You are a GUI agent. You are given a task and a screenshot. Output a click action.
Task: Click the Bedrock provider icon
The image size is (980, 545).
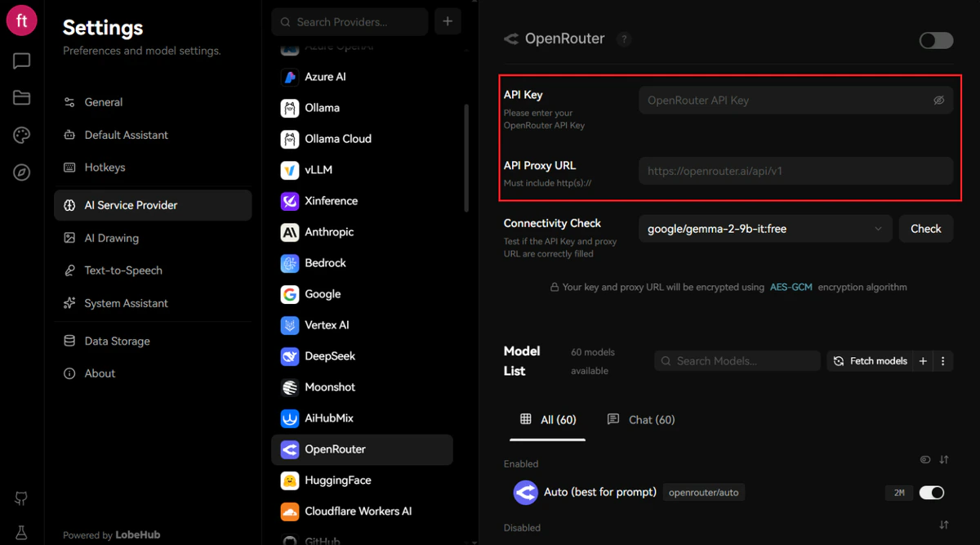(x=290, y=263)
